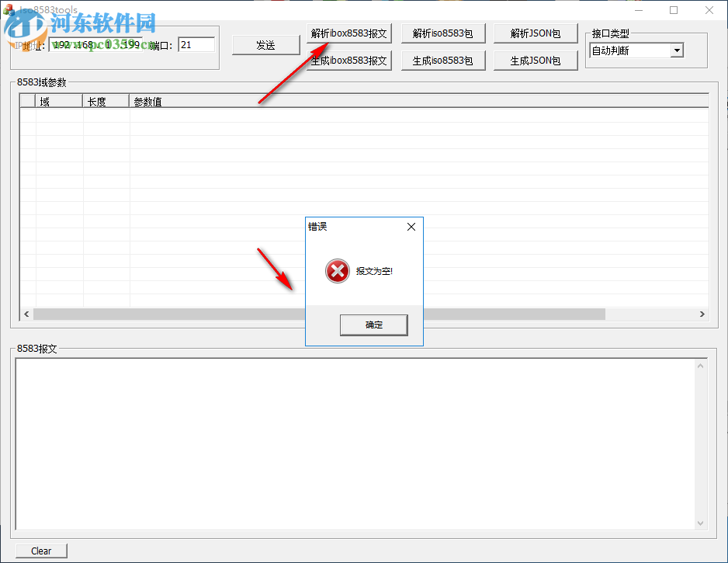Open the 接口类型 interface type dropdown
This screenshot has width=728, height=563.
tap(676, 50)
